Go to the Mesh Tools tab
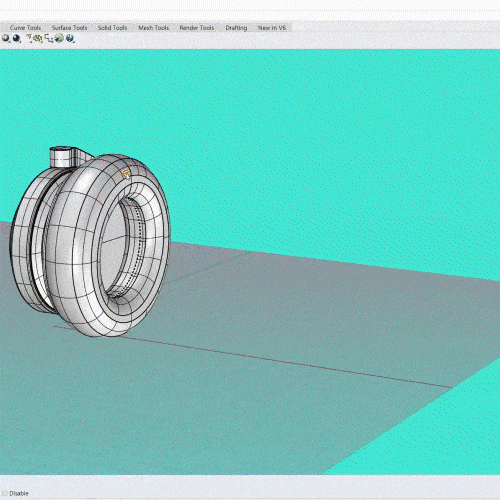Image resolution: width=500 pixels, height=500 pixels. [154, 28]
